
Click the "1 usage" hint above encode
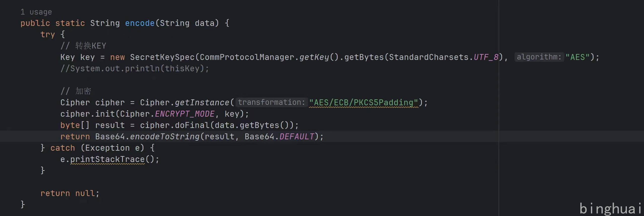pyautogui.click(x=36, y=12)
